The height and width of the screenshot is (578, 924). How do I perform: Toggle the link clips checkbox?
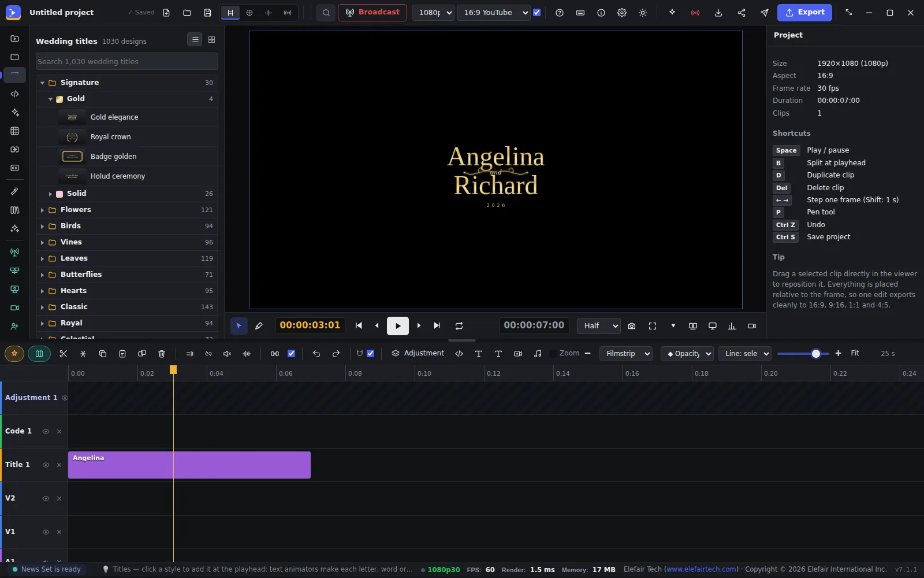click(x=291, y=354)
